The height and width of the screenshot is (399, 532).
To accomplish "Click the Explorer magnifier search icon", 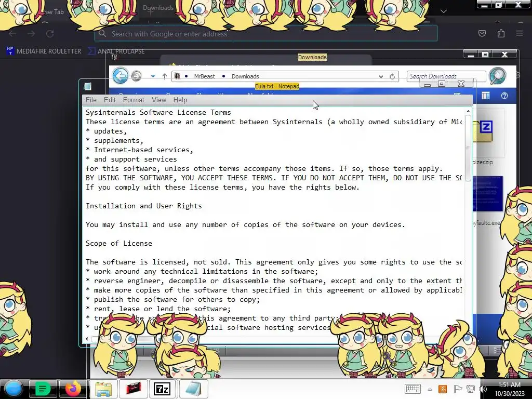I will pyautogui.click(x=497, y=76).
